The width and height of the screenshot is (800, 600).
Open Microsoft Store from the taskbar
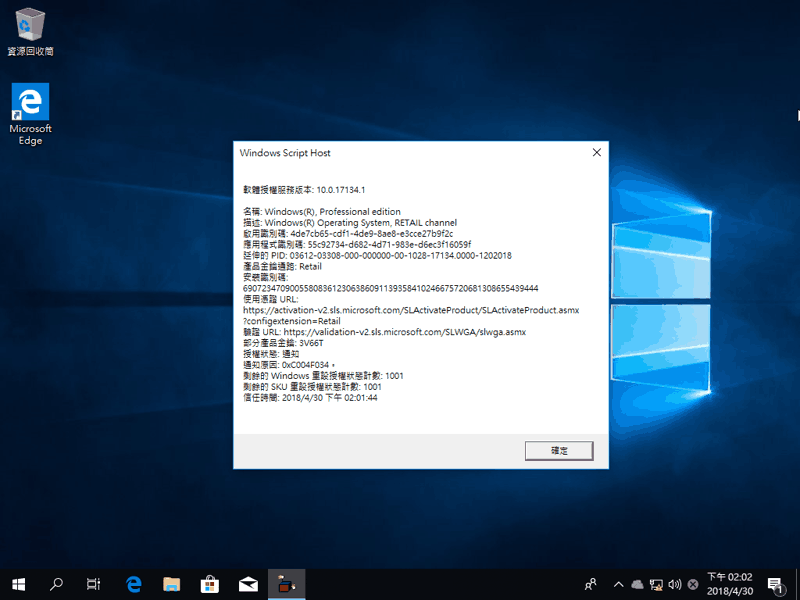[210, 584]
